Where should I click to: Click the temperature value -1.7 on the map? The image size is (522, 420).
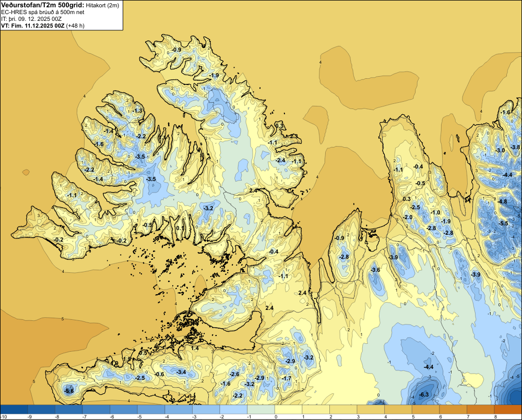coord(287,378)
